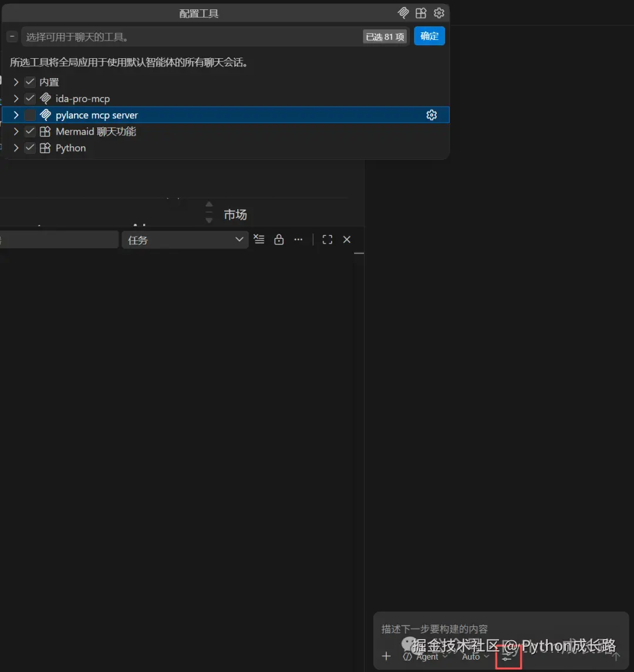This screenshot has width=634, height=672.
Task: Expand the Mermaid 聊天功能 group
Action: (x=16, y=132)
